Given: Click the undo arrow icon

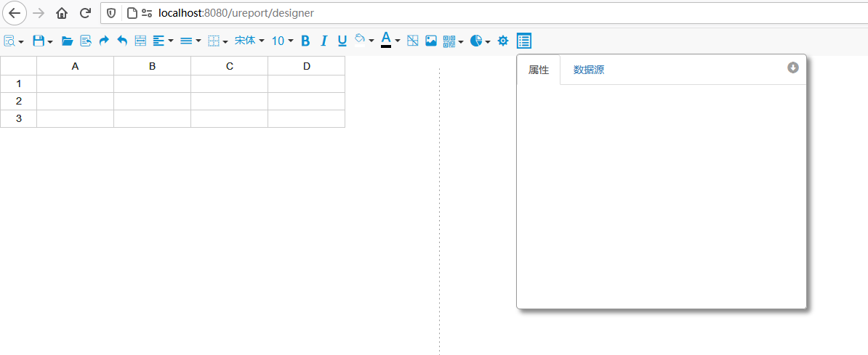Looking at the screenshot, I should (x=122, y=41).
